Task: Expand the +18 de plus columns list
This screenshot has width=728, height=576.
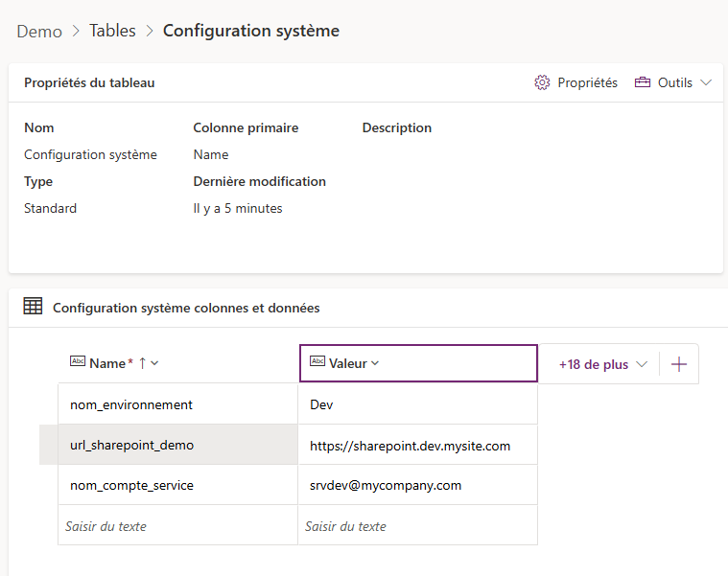Action: [x=602, y=364]
